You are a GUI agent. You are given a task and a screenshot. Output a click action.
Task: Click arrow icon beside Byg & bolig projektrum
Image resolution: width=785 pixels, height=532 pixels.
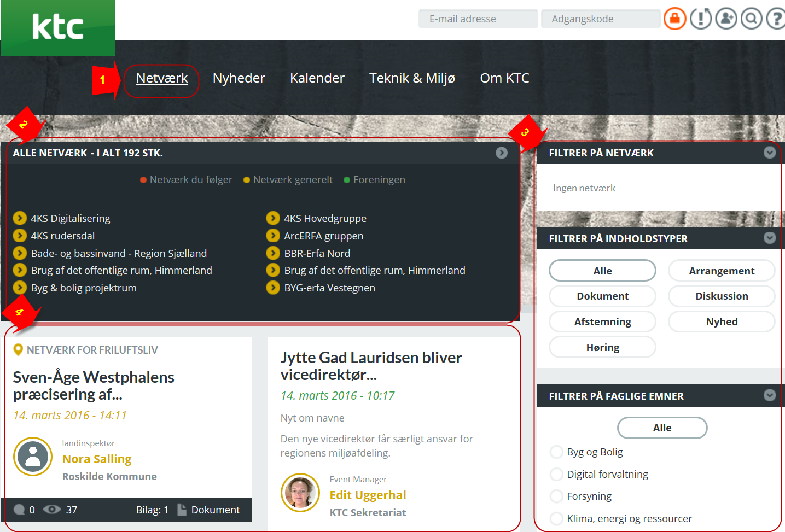20,288
